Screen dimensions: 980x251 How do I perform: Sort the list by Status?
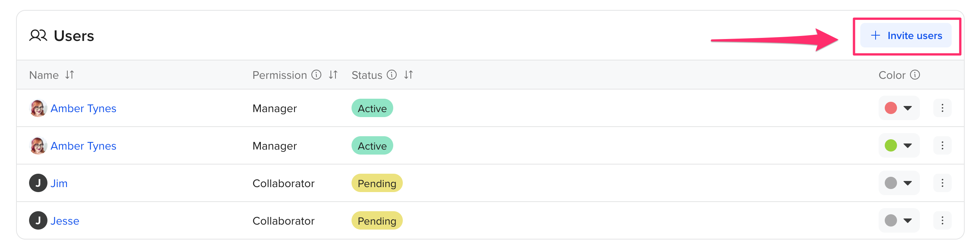click(409, 75)
